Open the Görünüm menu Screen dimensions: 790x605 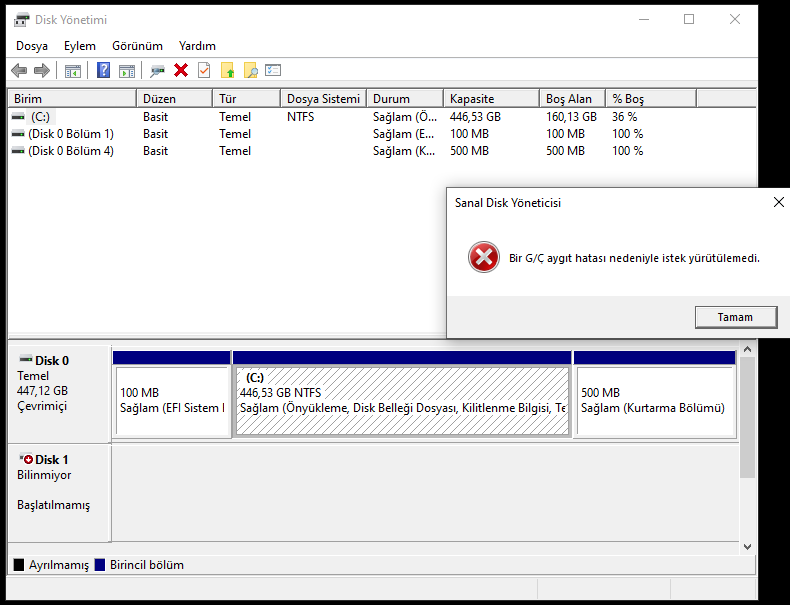pos(137,46)
